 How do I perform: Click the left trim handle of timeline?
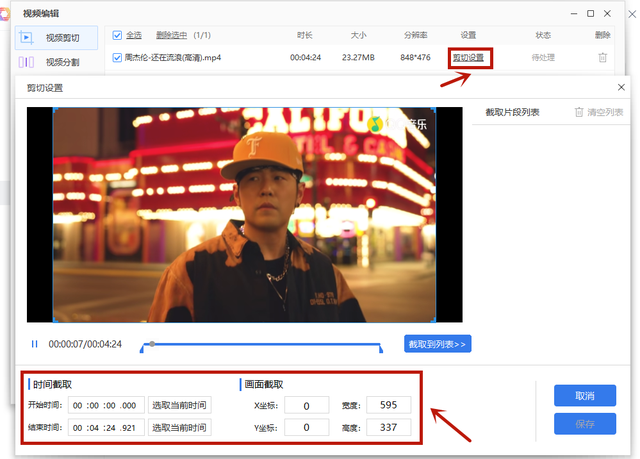pyautogui.click(x=142, y=349)
